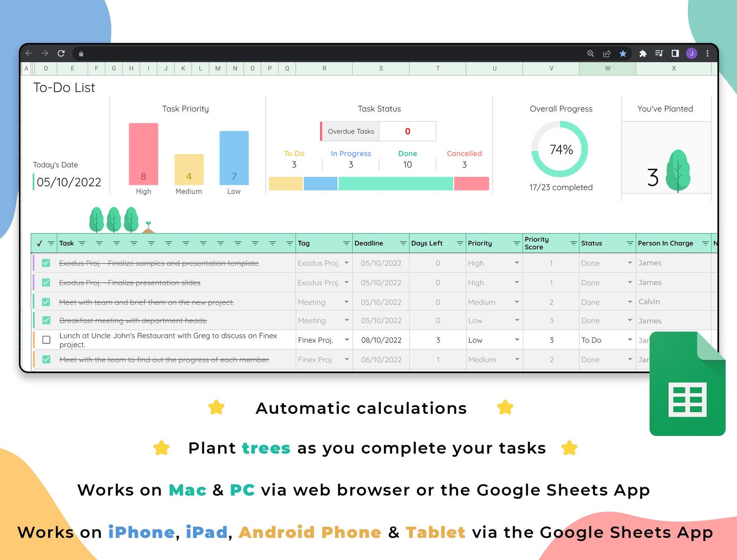The width and height of the screenshot is (737, 560).
Task: Check the Lunch at Uncle John's task checkbox
Action: coord(46,340)
